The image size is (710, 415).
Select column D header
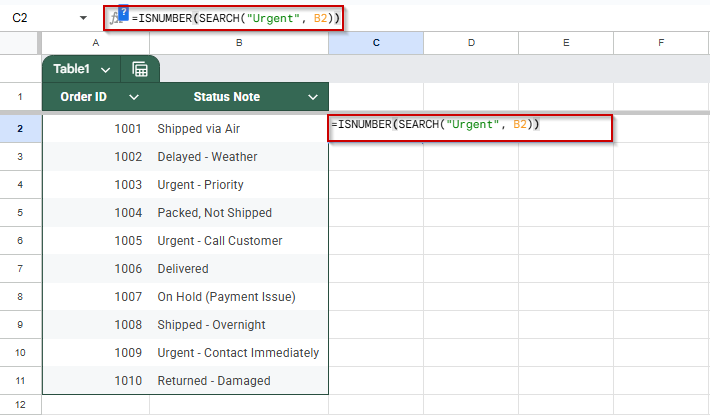click(x=471, y=43)
